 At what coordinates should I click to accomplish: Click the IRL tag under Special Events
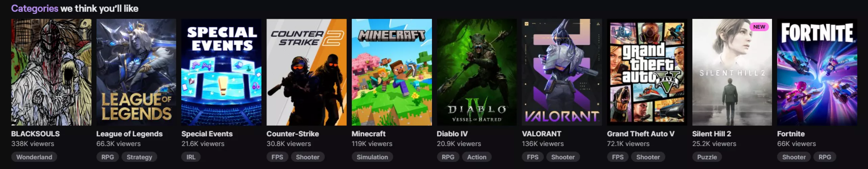pos(191,157)
